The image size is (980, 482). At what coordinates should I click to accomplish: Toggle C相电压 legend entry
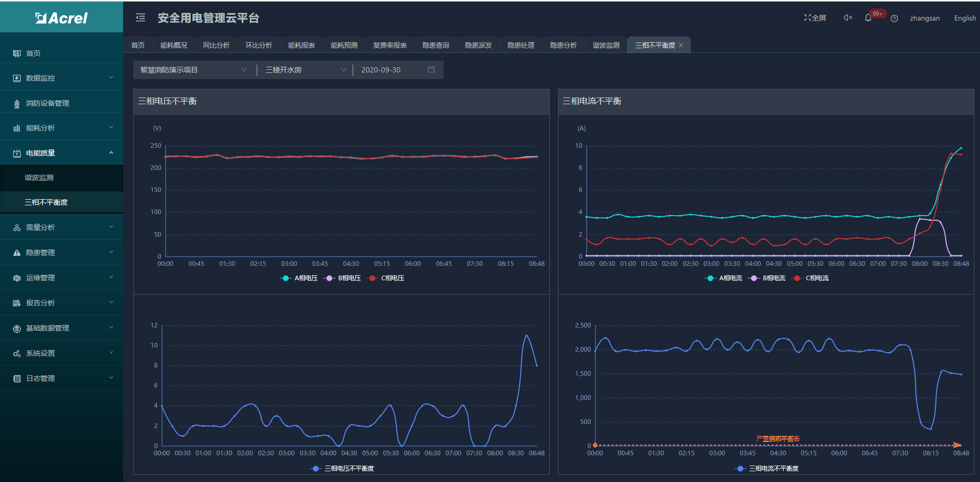click(x=386, y=278)
